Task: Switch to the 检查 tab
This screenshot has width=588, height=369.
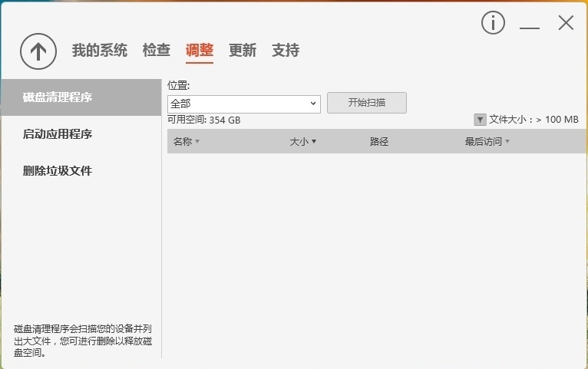Action: (x=157, y=50)
